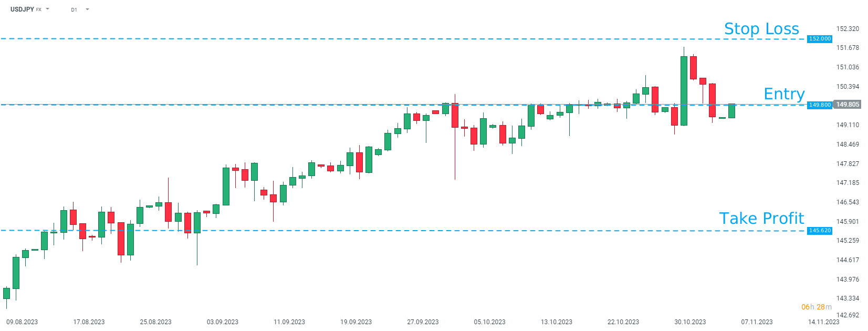Click the 147.185 price axis label

(848, 183)
